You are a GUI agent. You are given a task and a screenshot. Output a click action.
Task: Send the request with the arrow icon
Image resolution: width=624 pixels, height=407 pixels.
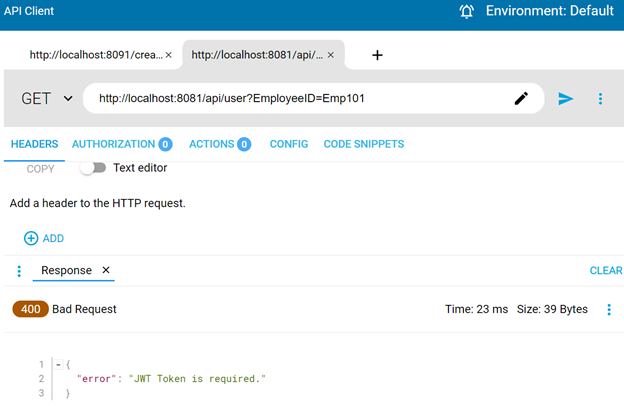click(566, 98)
